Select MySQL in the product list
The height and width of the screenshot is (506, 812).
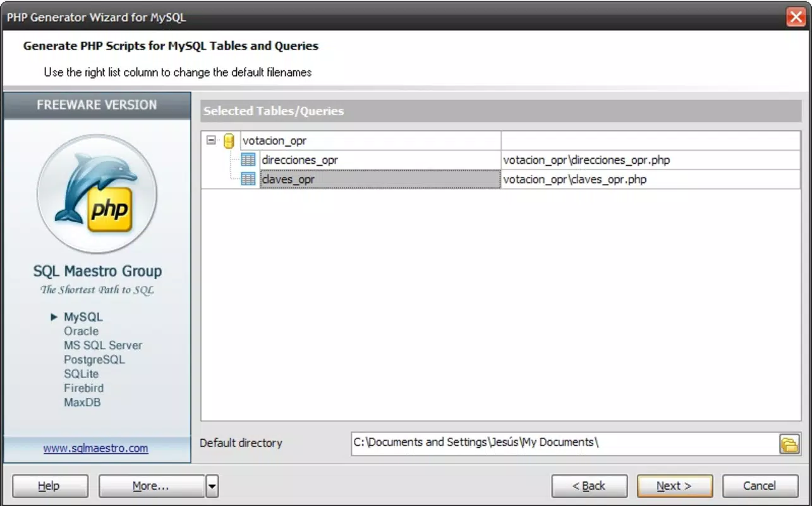[83, 317]
